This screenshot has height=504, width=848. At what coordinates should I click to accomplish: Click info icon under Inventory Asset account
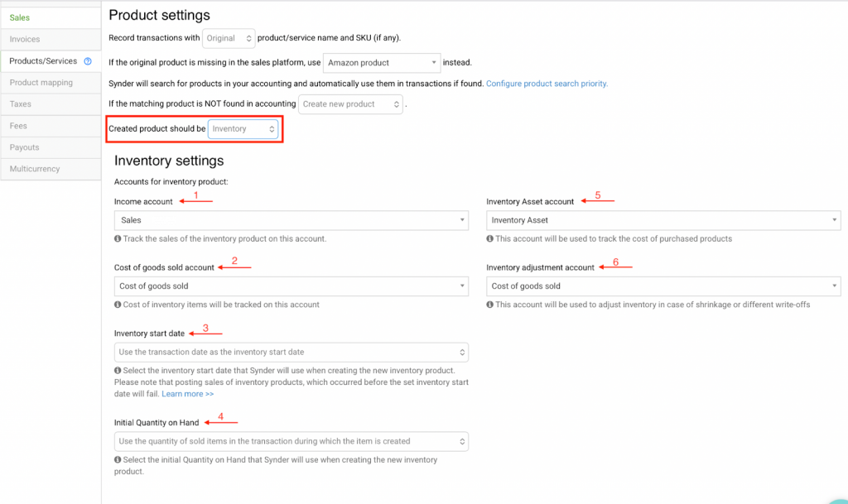pyautogui.click(x=490, y=239)
